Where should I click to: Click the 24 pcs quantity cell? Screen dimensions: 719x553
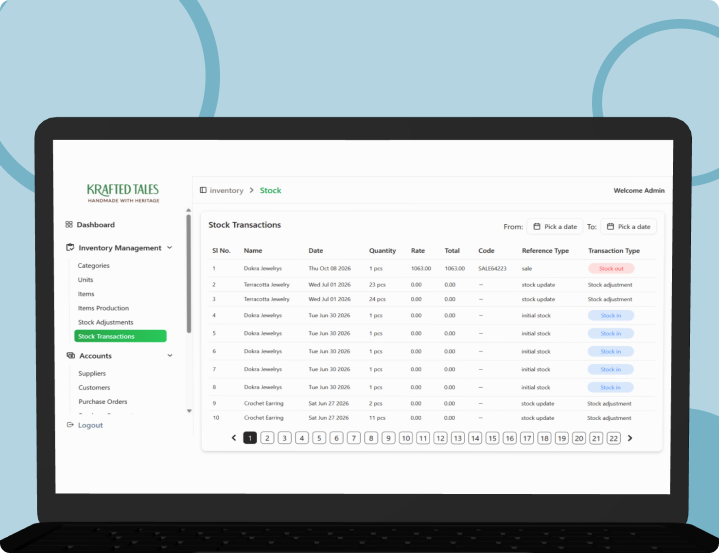[377, 299]
